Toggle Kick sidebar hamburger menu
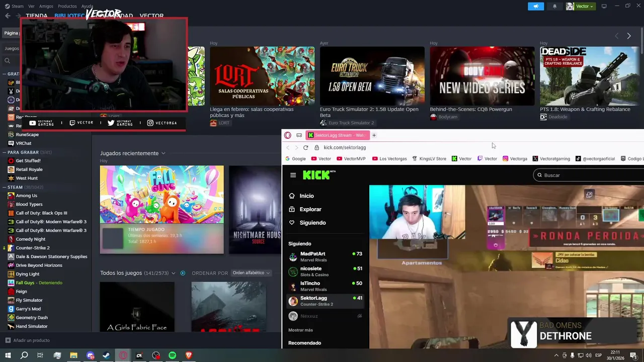The width and height of the screenshot is (644, 362). pos(293,175)
